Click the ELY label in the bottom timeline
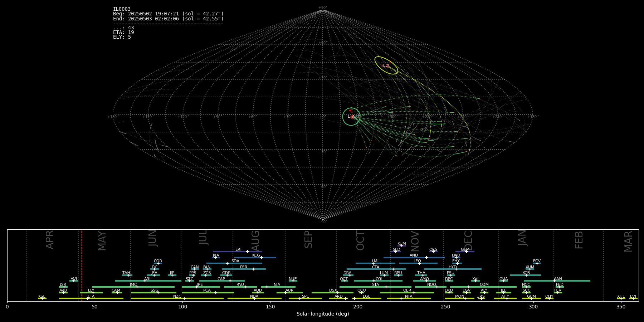The width and height of the screenshot is (644, 322). click(91, 291)
